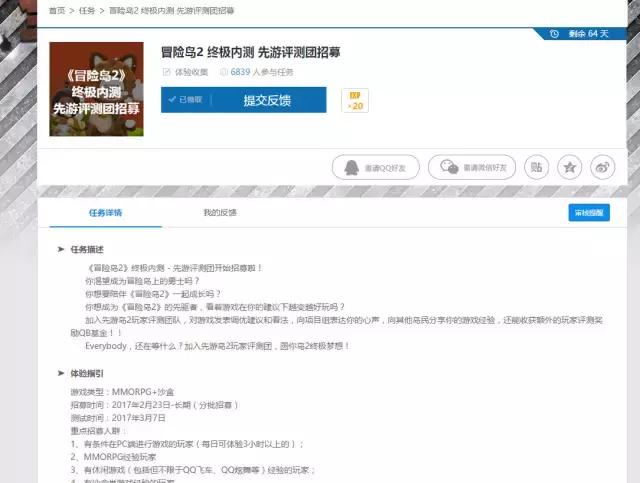Switch to the 任务详情 tab
The image size is (640, 483).
(x=105, y=213)
